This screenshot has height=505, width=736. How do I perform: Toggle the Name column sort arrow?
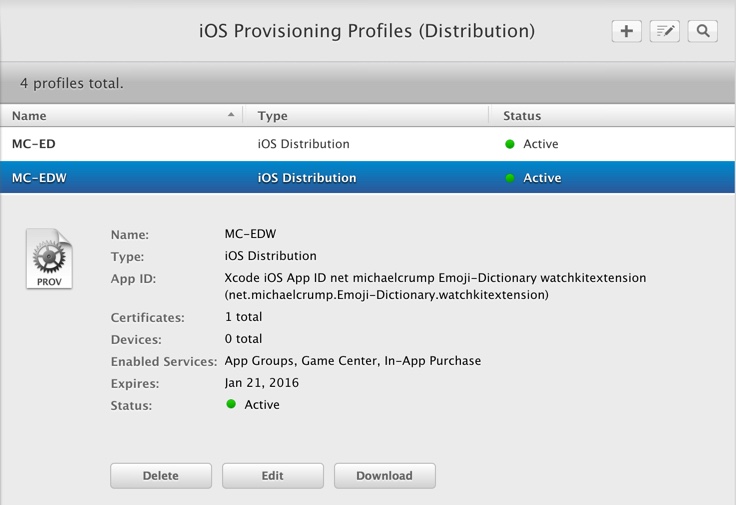[x=231, y=115]
